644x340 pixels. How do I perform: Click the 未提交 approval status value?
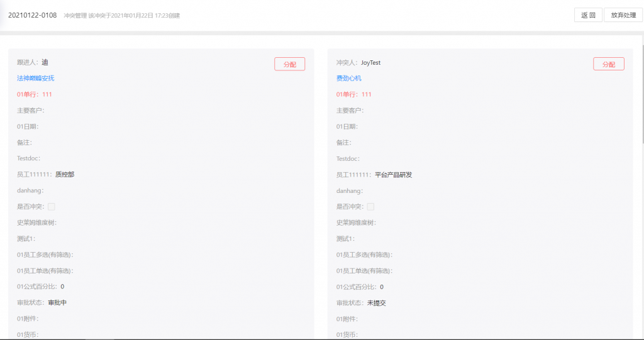tap(377, 303)
